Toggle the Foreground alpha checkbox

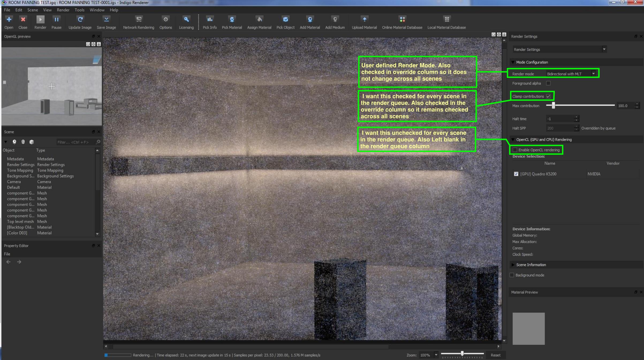548,83
